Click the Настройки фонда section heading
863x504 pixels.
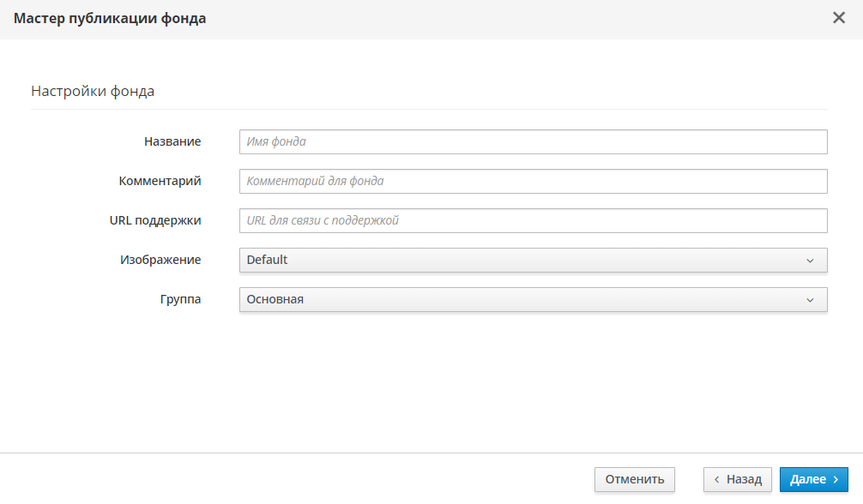pyautogui.click(x=93, y=91)
